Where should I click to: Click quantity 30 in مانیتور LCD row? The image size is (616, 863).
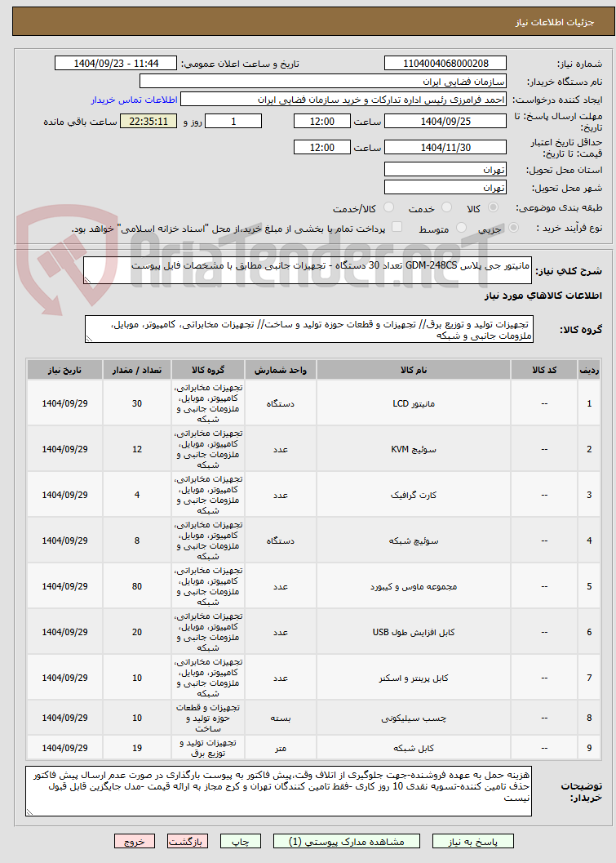click(x=137, y=403)
